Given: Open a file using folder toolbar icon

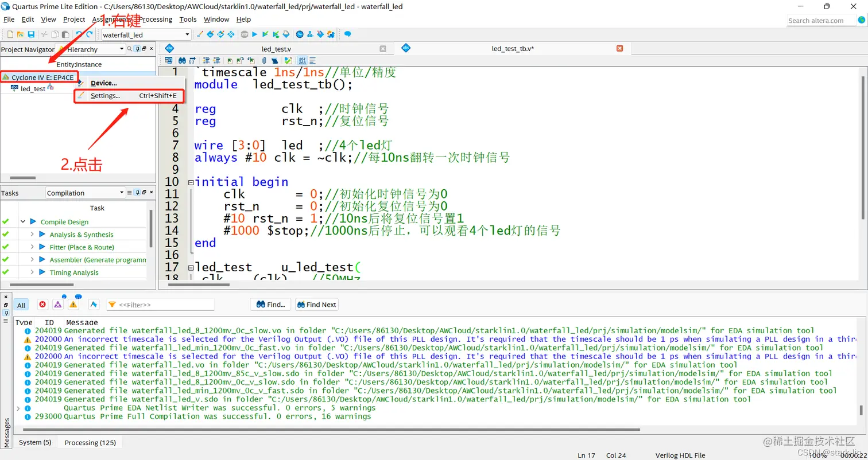Looking at the screenshot, I should click(x=21, y=34).
